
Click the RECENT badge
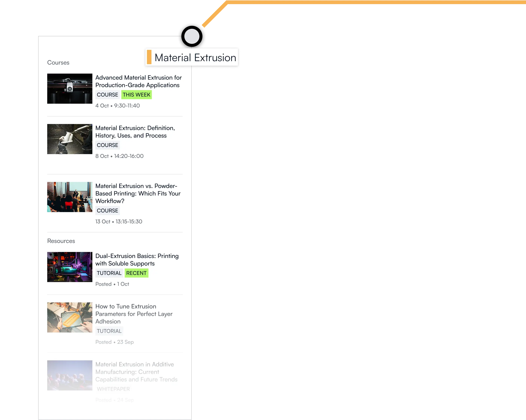(x=136, y=273)
